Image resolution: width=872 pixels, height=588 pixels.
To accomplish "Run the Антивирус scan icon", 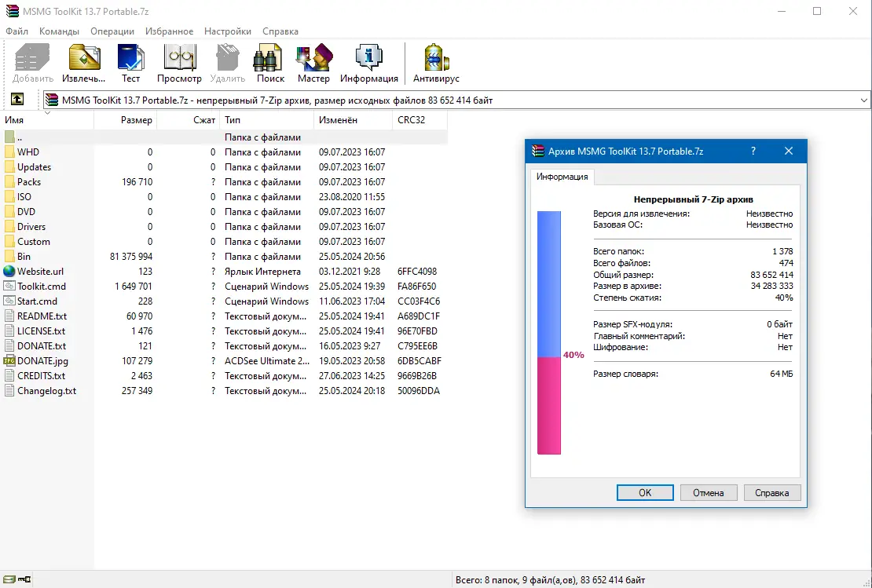I will [x=436, y=63].
